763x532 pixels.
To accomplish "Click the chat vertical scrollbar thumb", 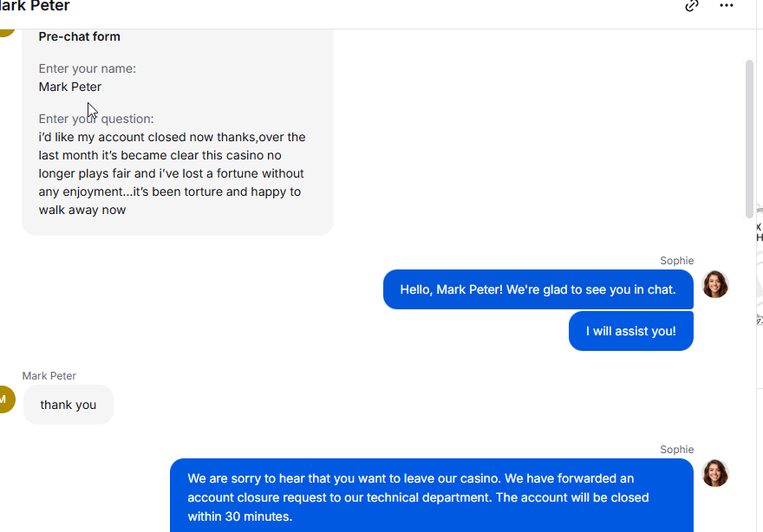I will [749, 139].
